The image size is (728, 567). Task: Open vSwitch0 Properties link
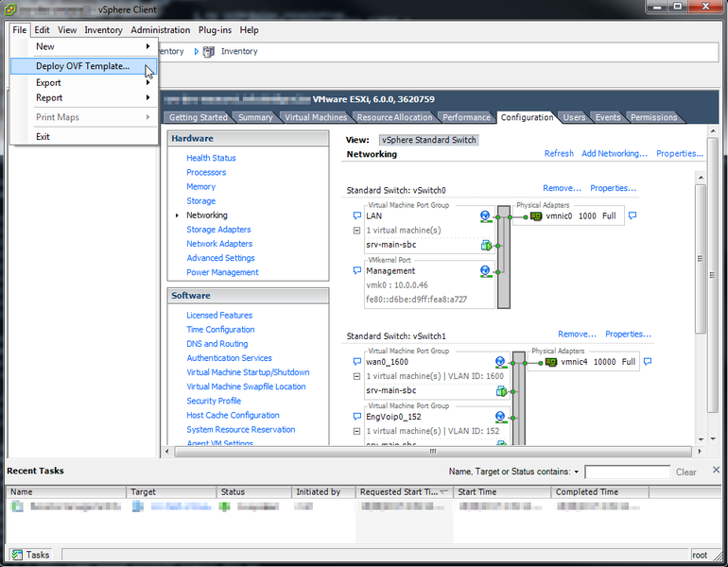(613, 188)
